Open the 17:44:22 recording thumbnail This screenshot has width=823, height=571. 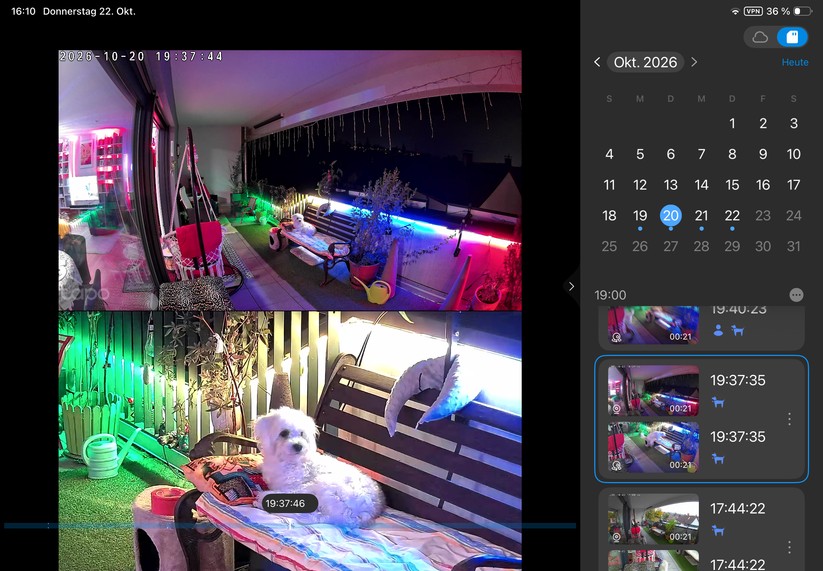[653, 519]
